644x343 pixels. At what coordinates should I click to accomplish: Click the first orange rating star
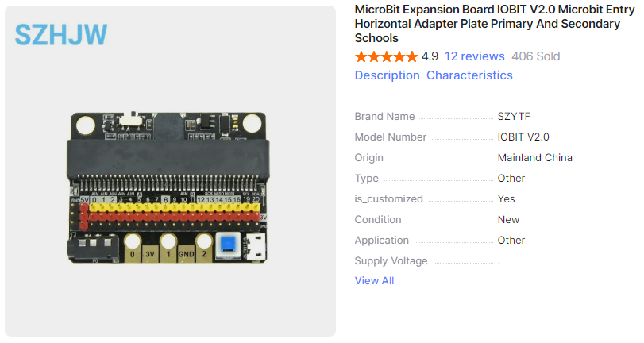coord(361,56)
